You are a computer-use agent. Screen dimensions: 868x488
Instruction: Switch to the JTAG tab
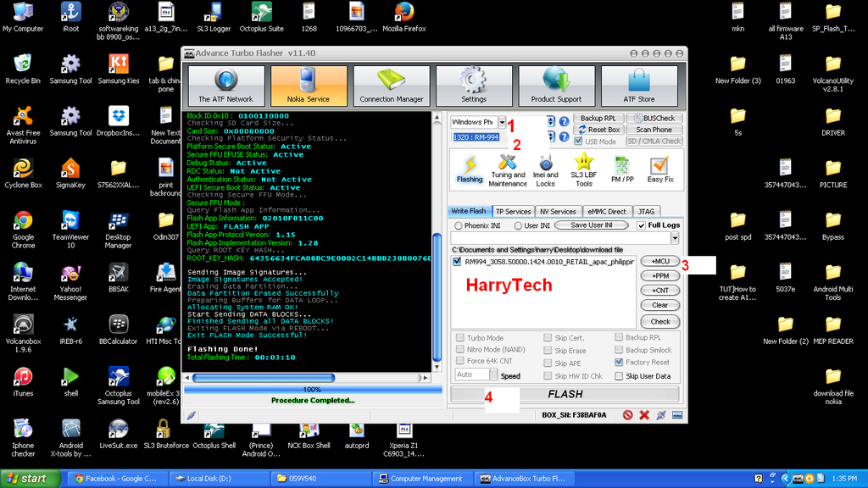click(646, 212)
